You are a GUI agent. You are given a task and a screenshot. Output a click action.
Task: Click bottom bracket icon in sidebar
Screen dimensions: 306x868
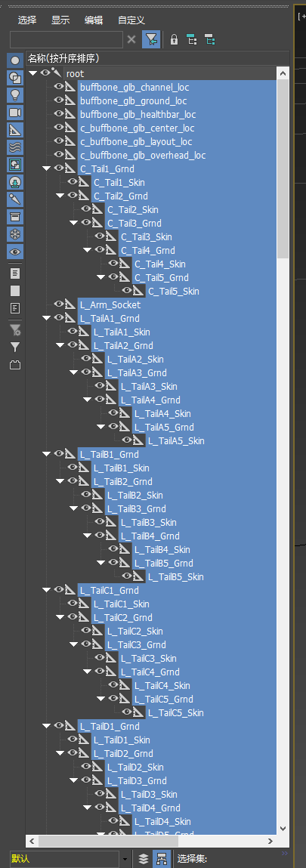pos(15,366)
